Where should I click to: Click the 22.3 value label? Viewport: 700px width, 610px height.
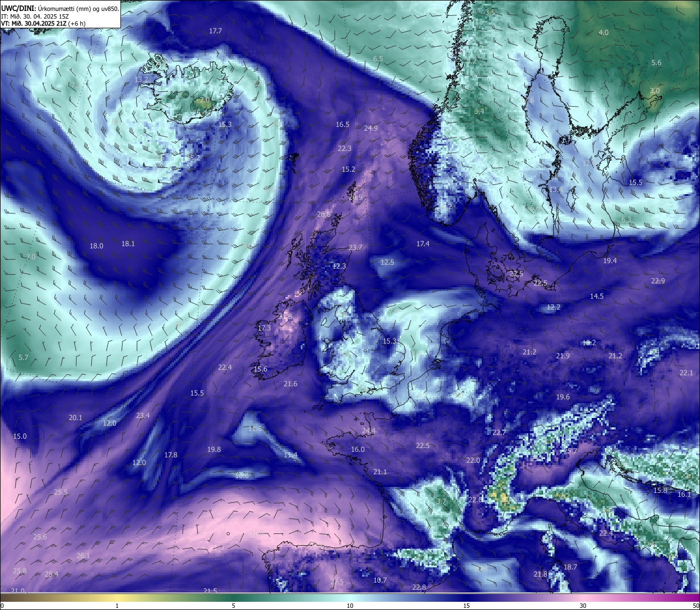tap(345, 149)
